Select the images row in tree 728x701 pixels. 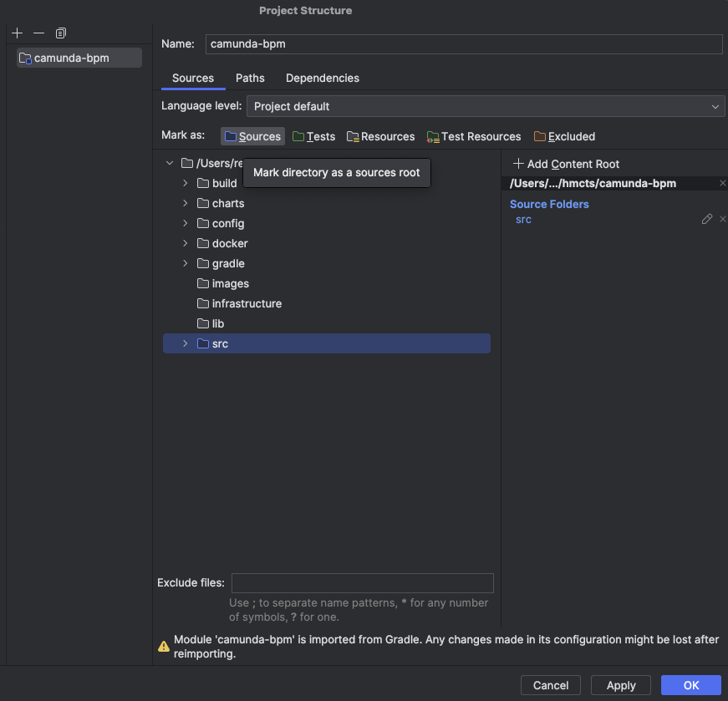(x=327, y=283)
